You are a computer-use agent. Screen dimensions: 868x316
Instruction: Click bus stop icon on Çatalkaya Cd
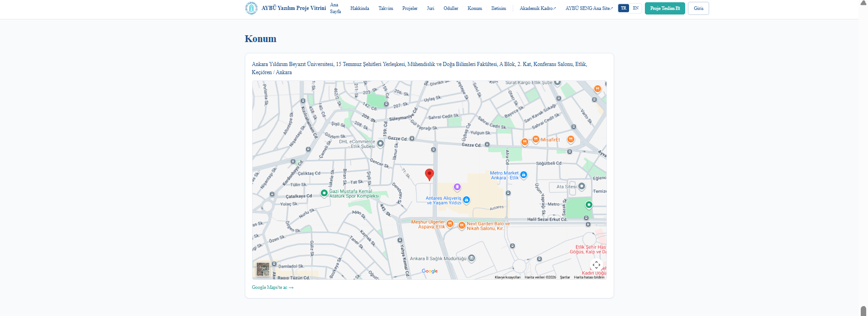coord(272,194)
